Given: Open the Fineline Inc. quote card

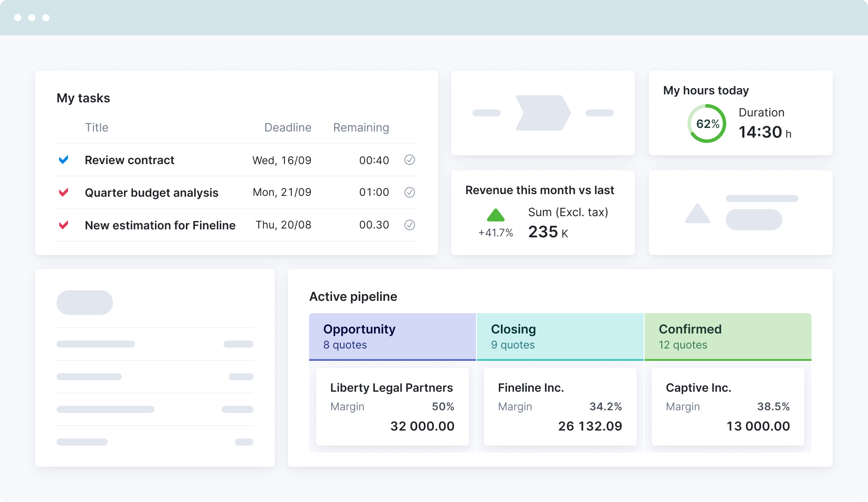Looking at the screenshot, I should 560,407.
